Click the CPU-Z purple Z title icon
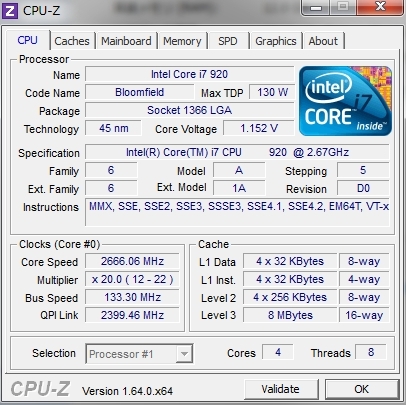406x405 pixels. [x=10, y=11]
